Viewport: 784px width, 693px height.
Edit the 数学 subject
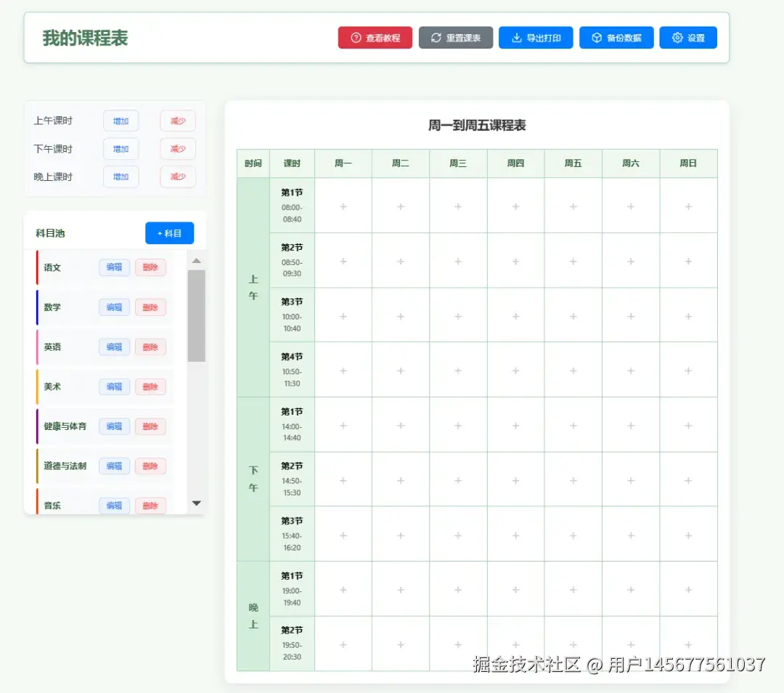click(113, 307)
